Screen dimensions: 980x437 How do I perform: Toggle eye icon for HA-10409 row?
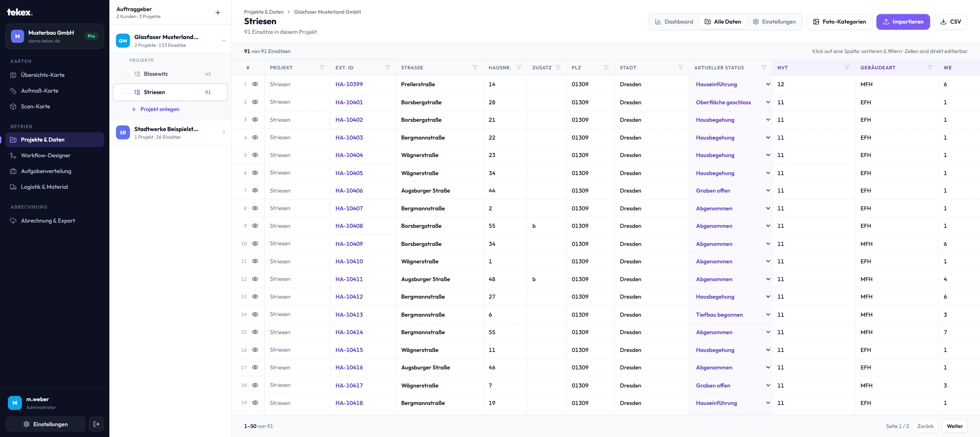coord(255,244)
